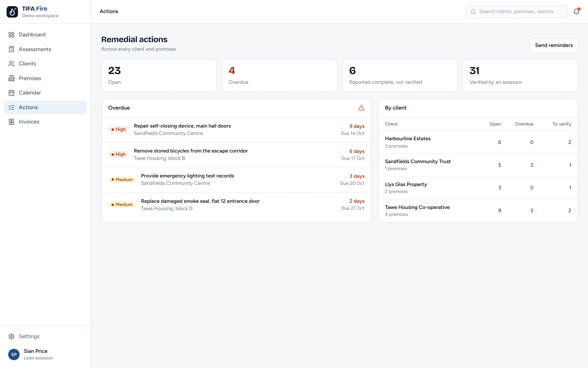
Task: Click the Clients people icon
Action: point(11,64)
